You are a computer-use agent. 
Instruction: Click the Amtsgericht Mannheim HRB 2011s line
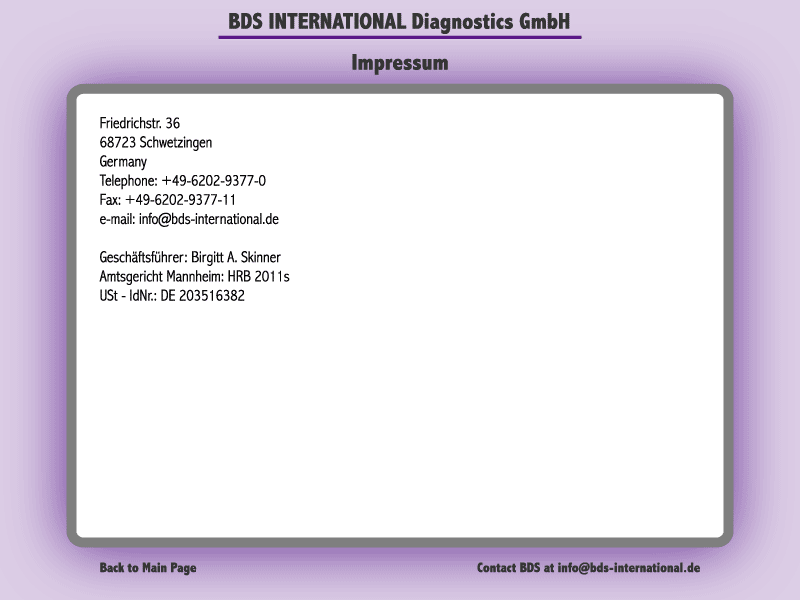194,277
